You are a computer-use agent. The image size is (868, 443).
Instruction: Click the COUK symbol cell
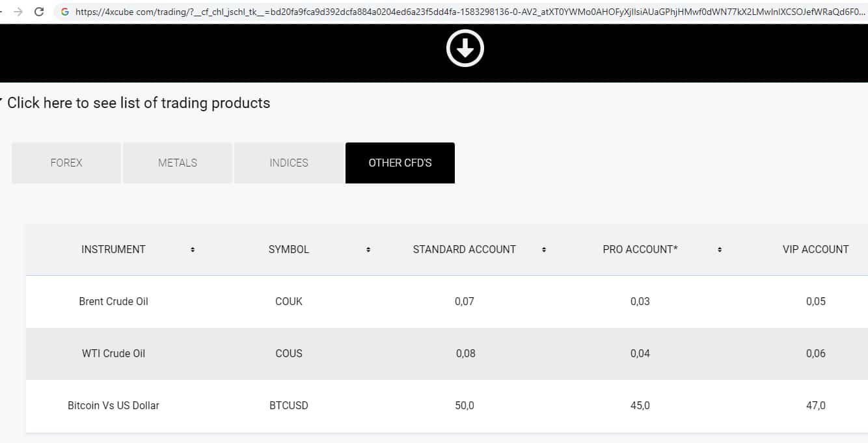(x=289, y=301)
